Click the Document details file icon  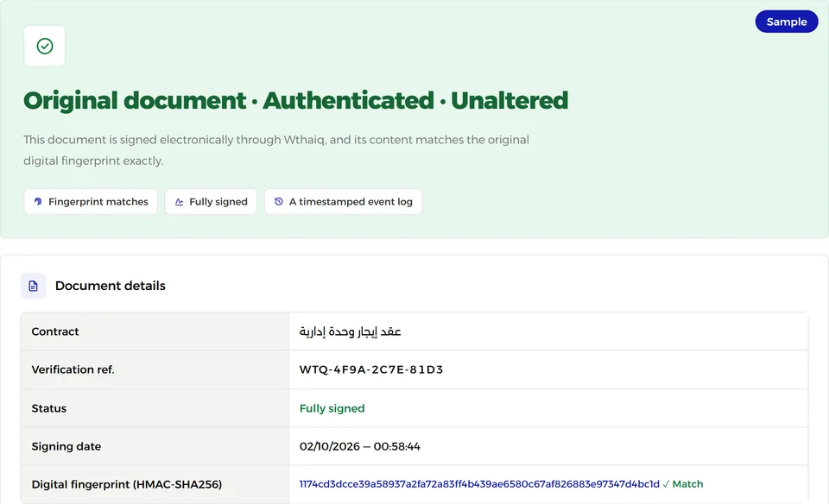click(33, 286)
